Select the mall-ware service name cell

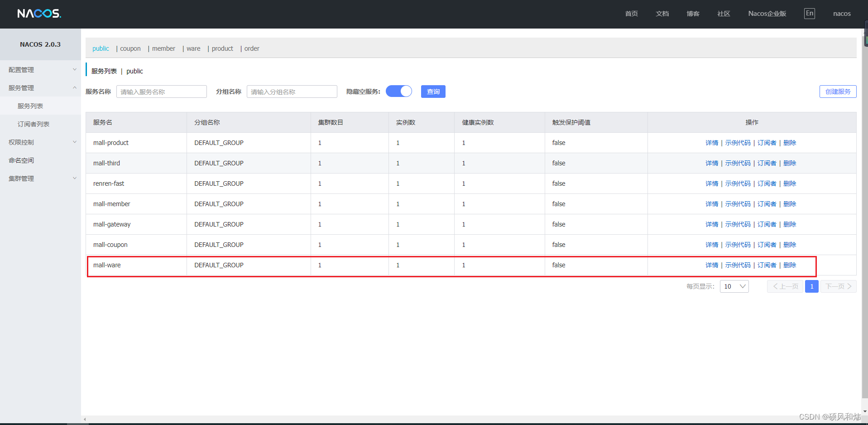(x=136, y=265)
